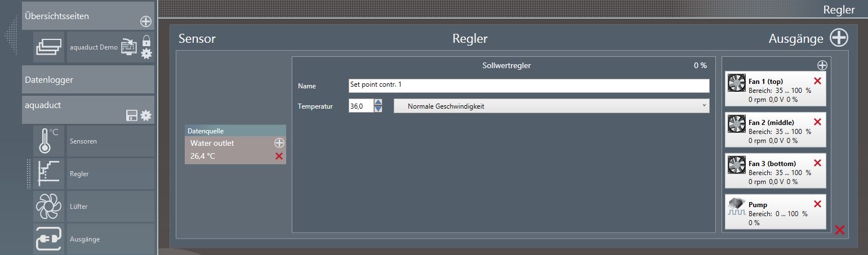Open the Regler menu entry
This screenshot has width=868, height=255.
point(110,173)
